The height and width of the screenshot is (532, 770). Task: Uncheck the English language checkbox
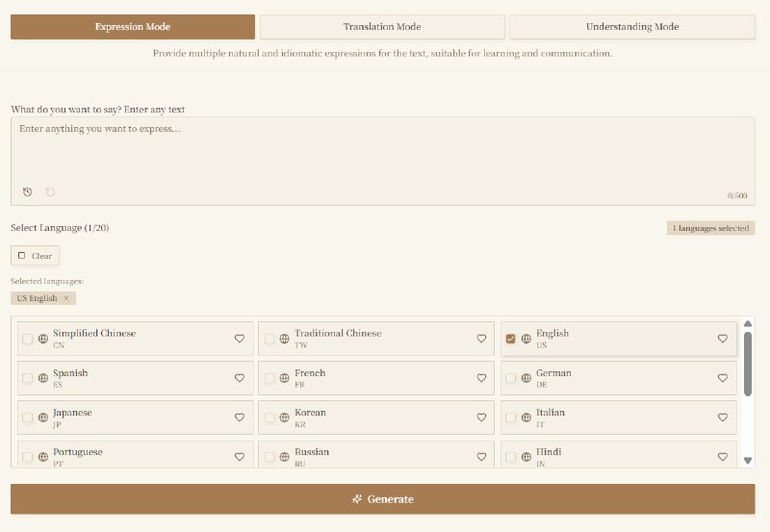point(510,339)
